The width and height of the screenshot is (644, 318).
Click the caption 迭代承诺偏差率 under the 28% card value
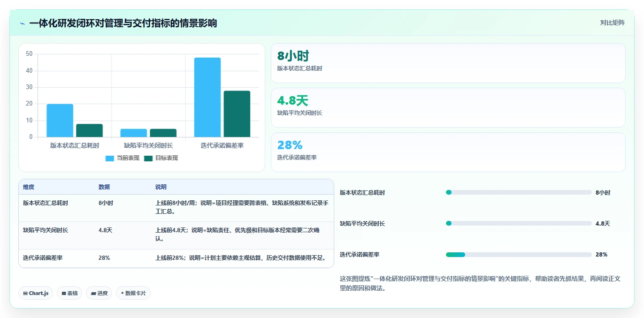297,158
